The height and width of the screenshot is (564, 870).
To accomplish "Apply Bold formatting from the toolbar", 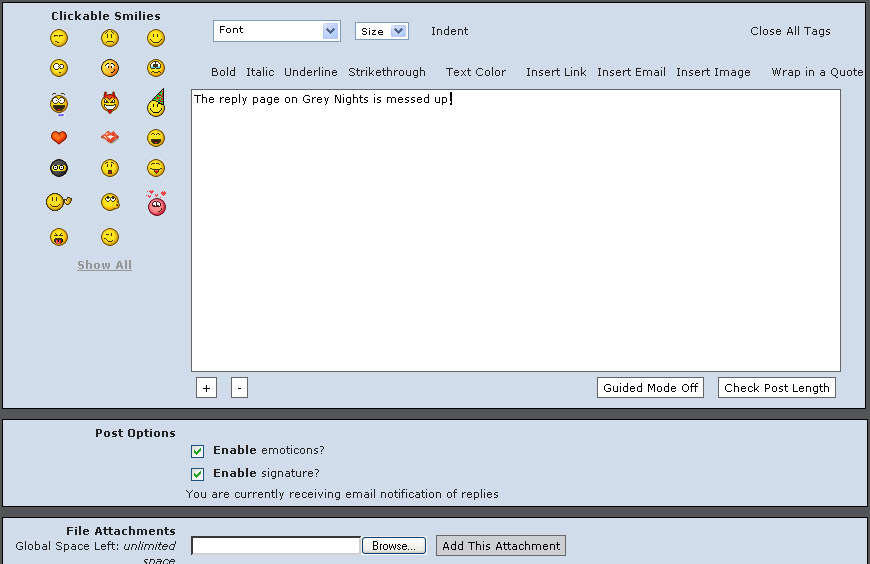I will [x=224, y=72].
